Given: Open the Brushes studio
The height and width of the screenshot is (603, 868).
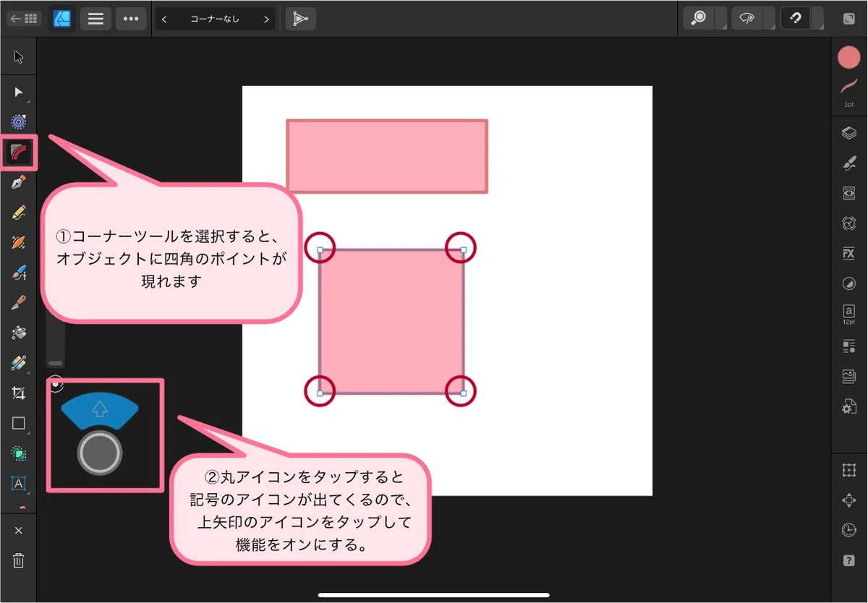Looking at the screenshot, I should click(849, 163).
